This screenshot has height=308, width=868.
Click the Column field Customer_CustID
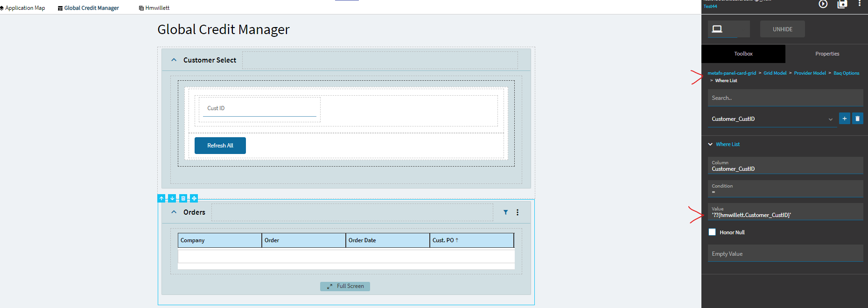coord(785,166)
